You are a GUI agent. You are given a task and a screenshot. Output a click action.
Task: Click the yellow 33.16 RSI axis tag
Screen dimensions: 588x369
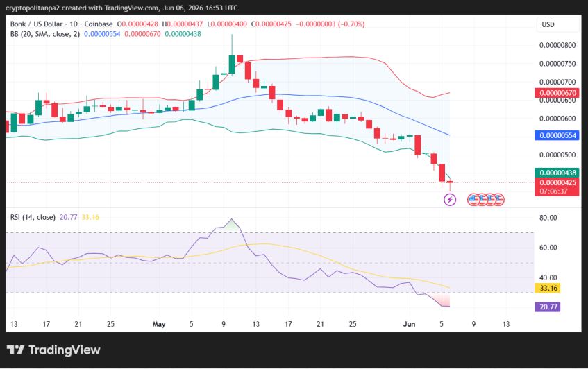[548, 288]
